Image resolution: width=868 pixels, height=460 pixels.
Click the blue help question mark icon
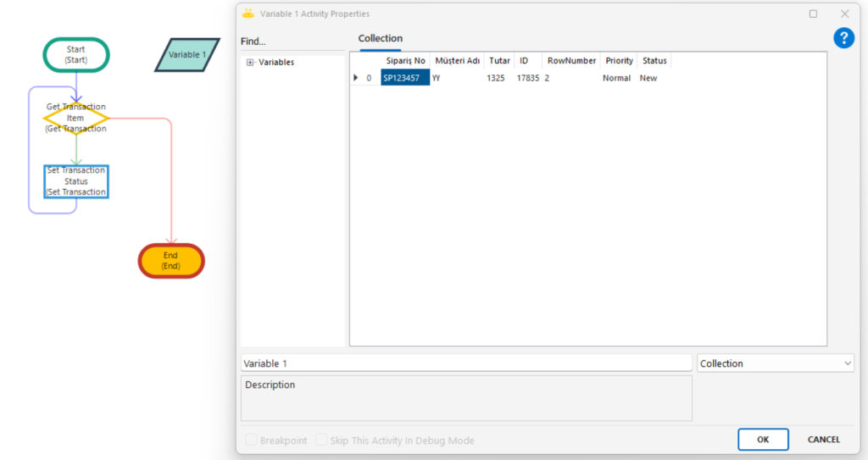coord(843,38)
